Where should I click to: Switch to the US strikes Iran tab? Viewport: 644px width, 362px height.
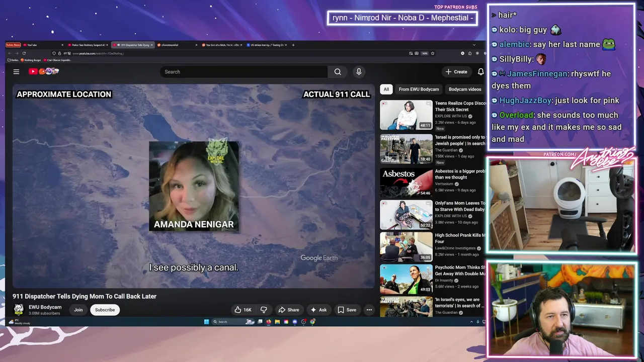(267, 45)
